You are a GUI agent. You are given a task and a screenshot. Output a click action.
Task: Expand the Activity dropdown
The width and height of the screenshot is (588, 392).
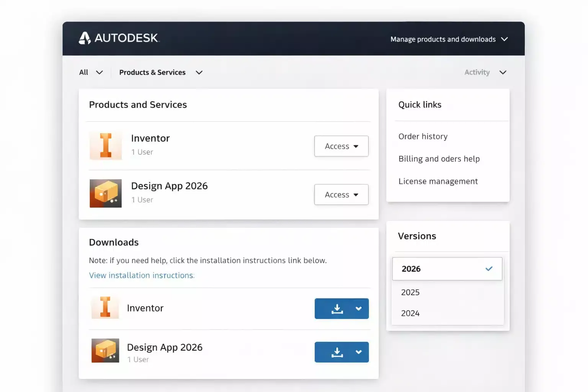tap(485, 72)
